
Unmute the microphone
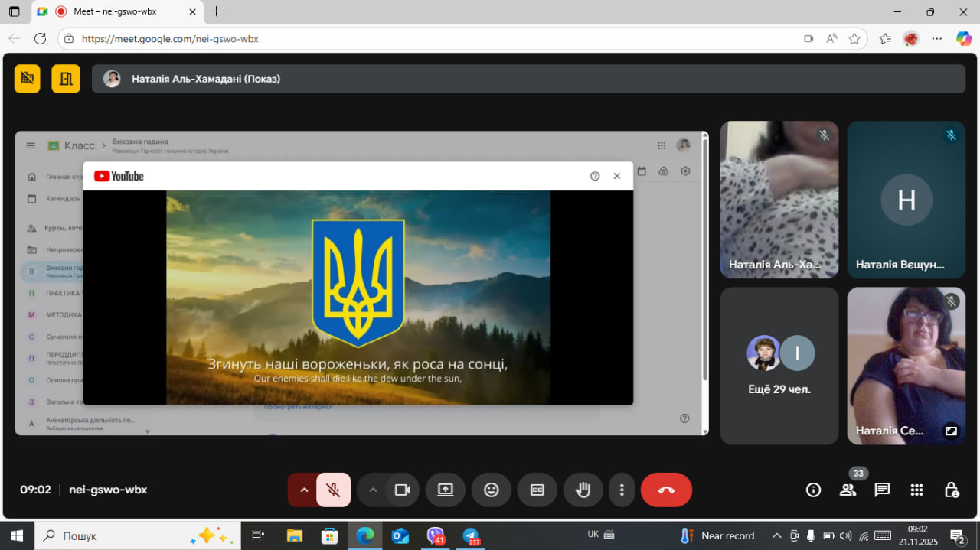coord(333,490)
